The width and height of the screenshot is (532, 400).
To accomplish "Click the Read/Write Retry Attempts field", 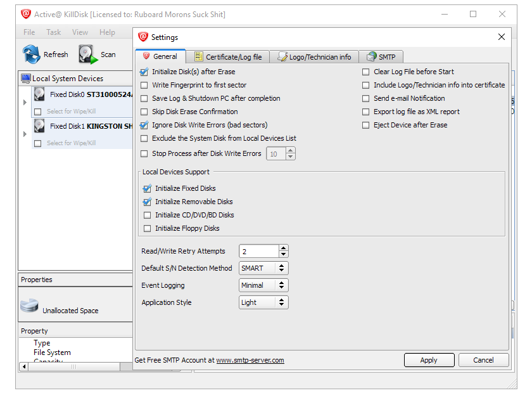I will coord(258,252).
